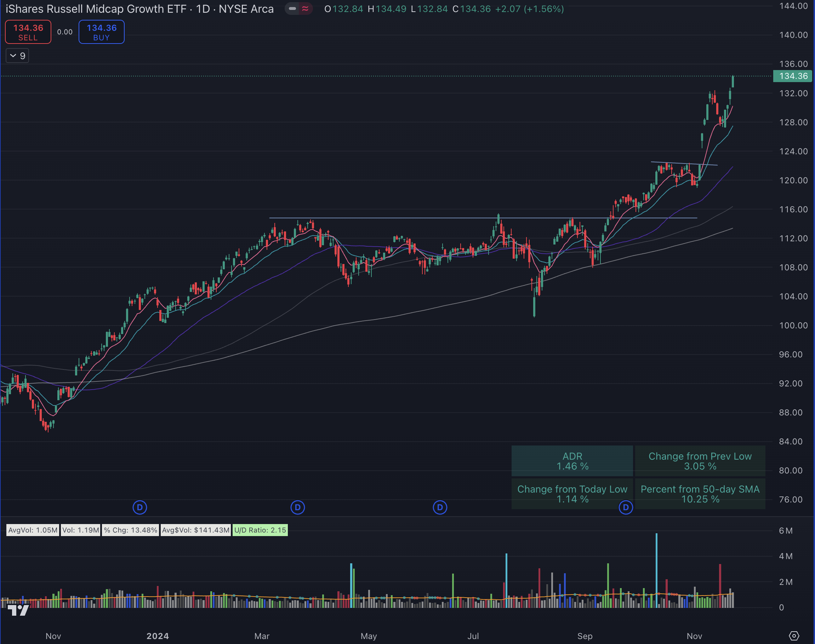This screenshot has width=815, height=644.
Task: Click the D dividend marker near September
Action: (x=626, y=507)
